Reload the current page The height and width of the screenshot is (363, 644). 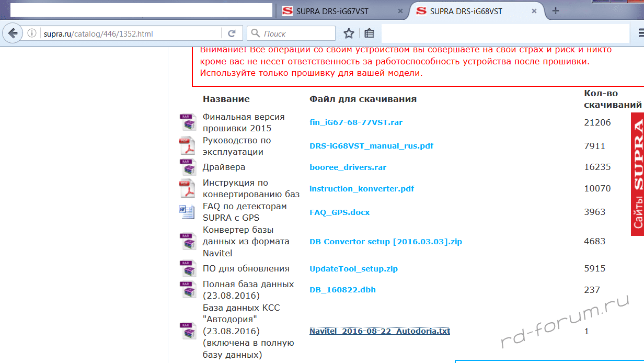(232, 33)
